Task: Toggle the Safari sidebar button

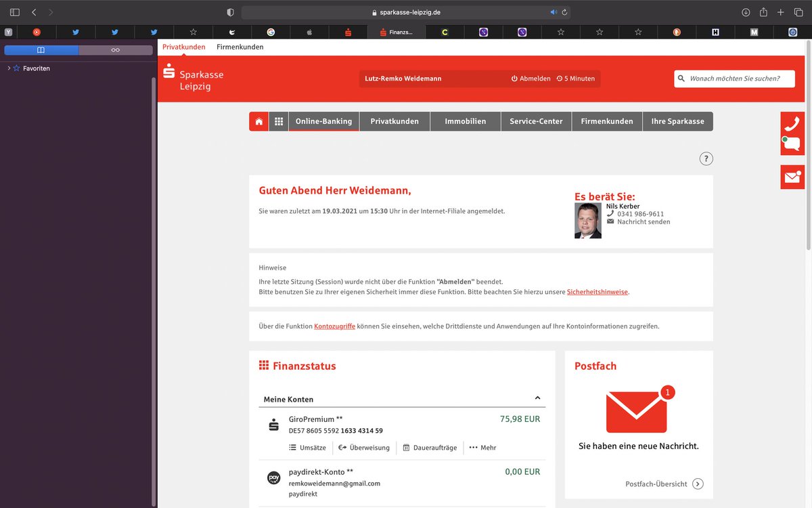Action: tap(15, 12)
